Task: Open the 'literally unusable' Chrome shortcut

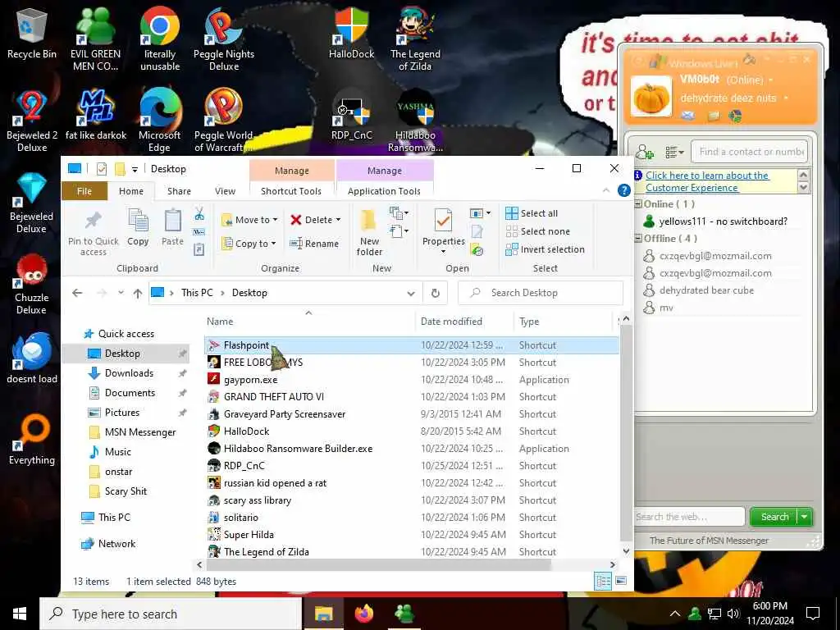Action: tap(160, 39)
